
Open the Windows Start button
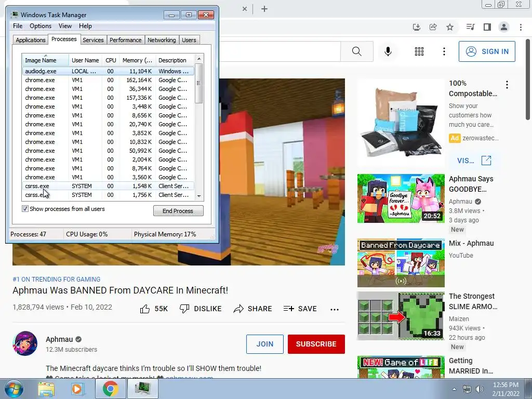pos(14,389)
